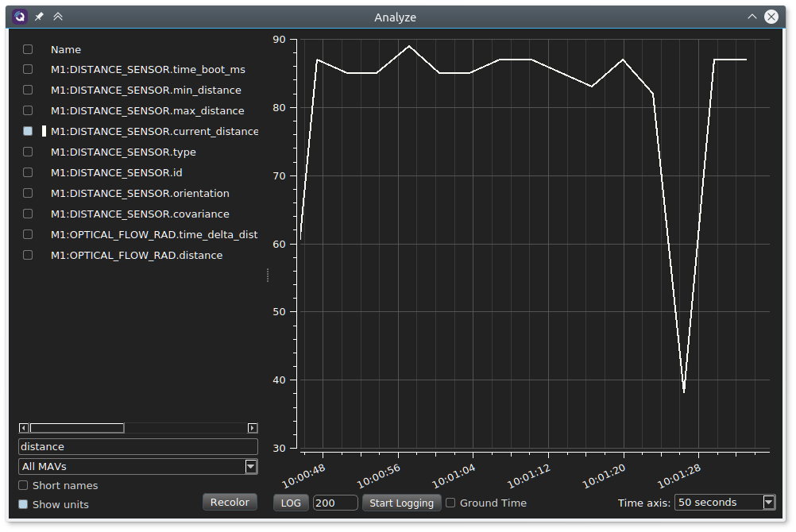Click the left arrow of horizontal scrollbar
The height and width of the screenshot is (532, 796).
pyautogui.click(x=24, y=428)
